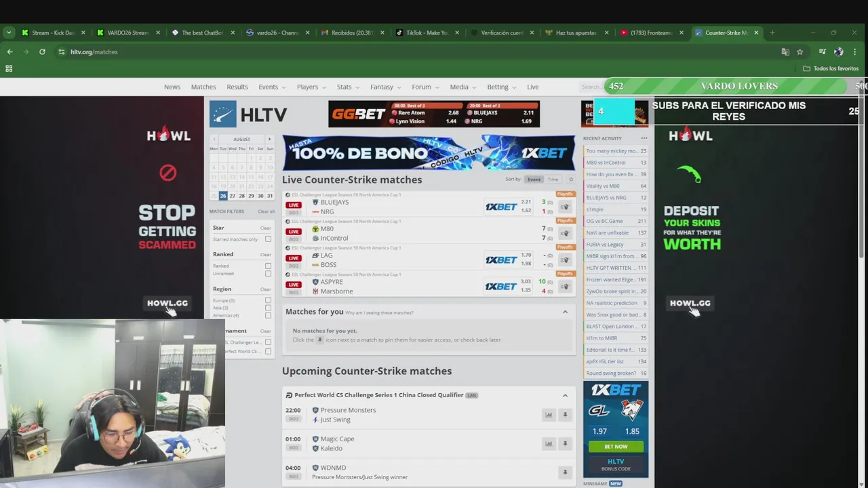Open the Chrome profile avatar
868x488 pixels.
click(839, 52)
